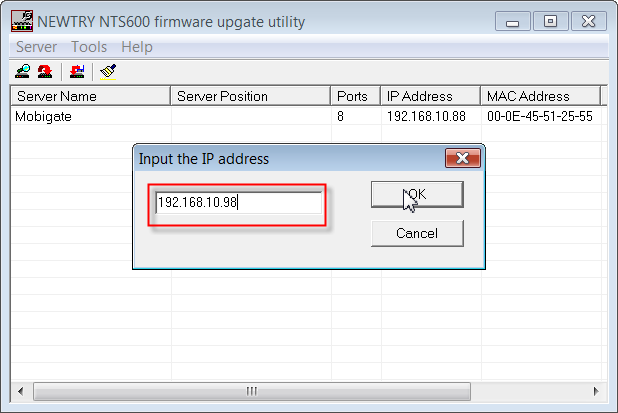Image resolution: width=618 pixels, height=413 pixels.
Task: Click the second toolbar icon with red arrow
Action: pyautogui.click(x=45, y=71)
